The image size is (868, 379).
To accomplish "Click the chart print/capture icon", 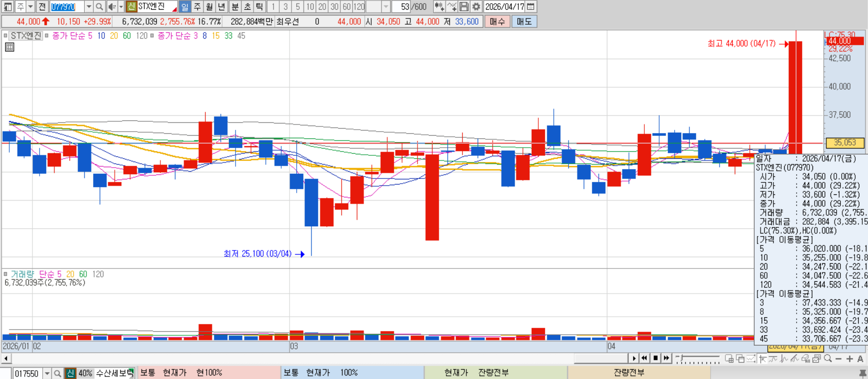I will click(817, 358).
